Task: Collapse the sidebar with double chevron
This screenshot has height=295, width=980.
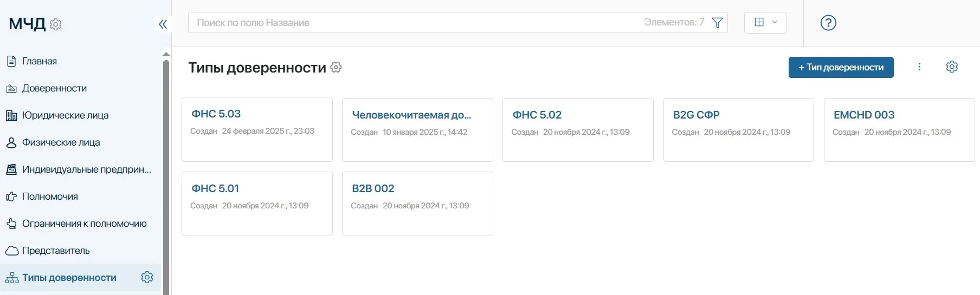Action: click(163, 24)
